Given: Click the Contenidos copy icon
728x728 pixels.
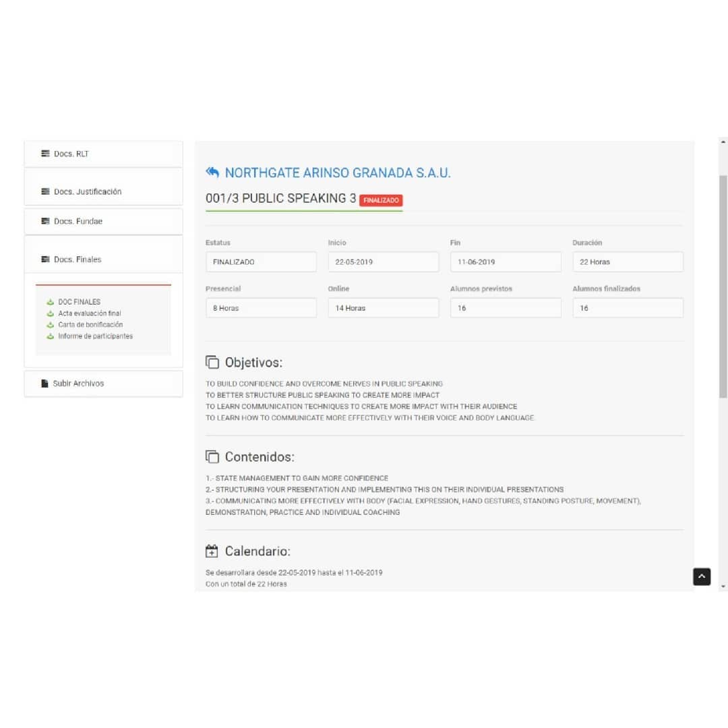Looking at the screenshot, I should [212, 457].
